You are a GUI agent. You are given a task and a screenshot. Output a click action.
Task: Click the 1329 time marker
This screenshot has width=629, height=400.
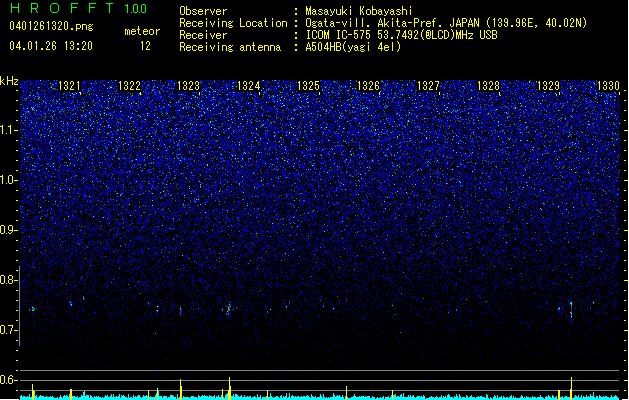click(x=548, y=85)
